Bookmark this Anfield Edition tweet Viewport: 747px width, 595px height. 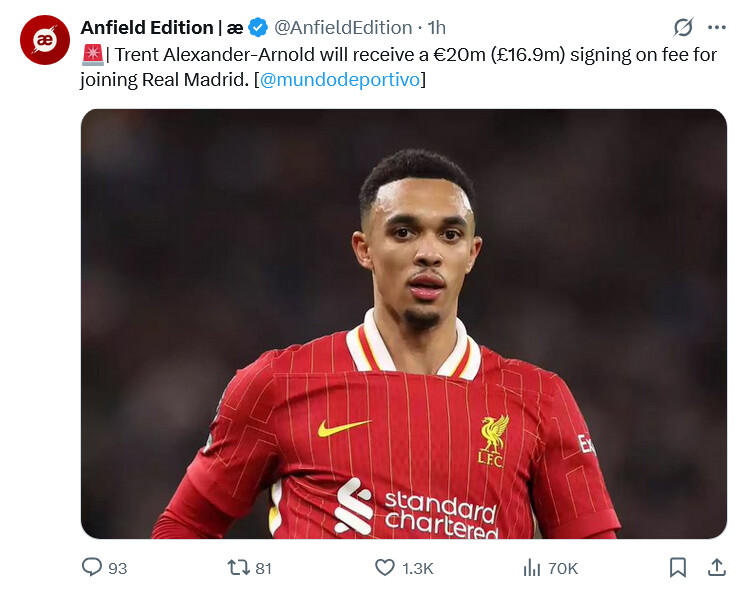(677, 567)
